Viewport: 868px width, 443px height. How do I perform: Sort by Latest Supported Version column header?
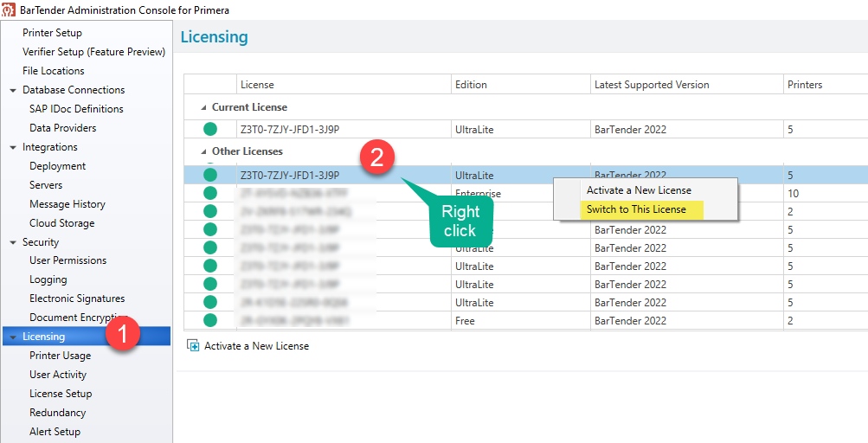(652, 85)
